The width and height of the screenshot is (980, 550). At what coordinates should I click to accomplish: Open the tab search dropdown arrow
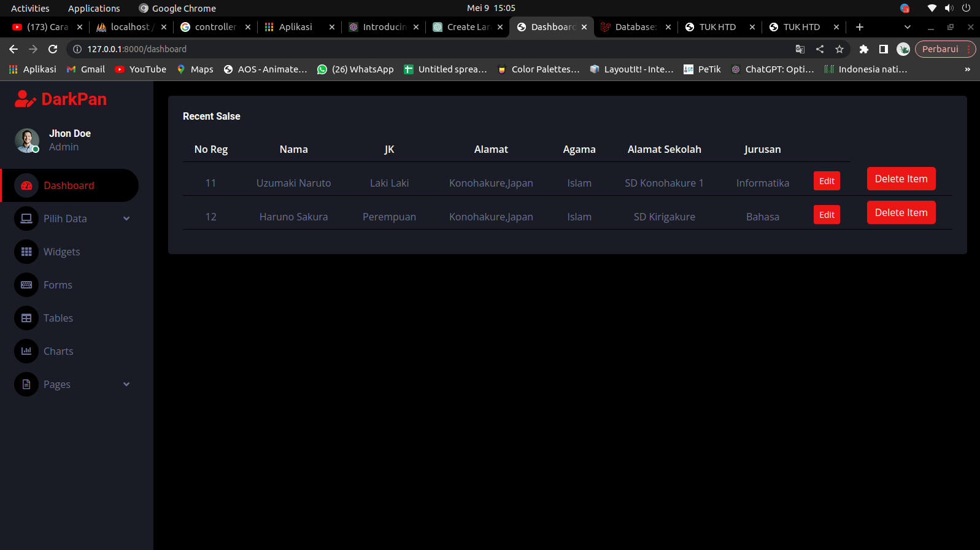[x=907, y=27]
